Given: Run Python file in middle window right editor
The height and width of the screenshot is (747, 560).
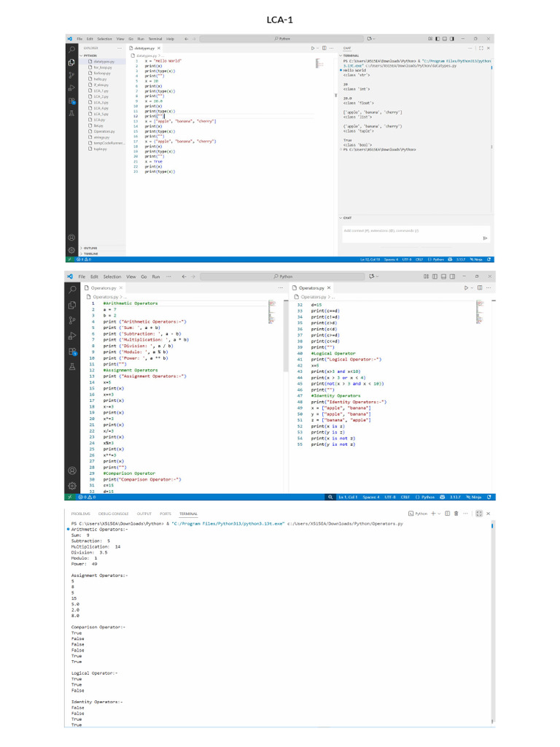Looking at the screenshot, I should 466,287.
